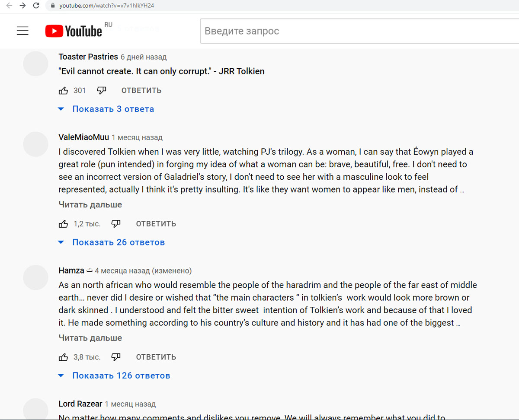519x420 pixels.
Task: Dislike the Toaster Pastries comment
Action: [x=102, y=90]
